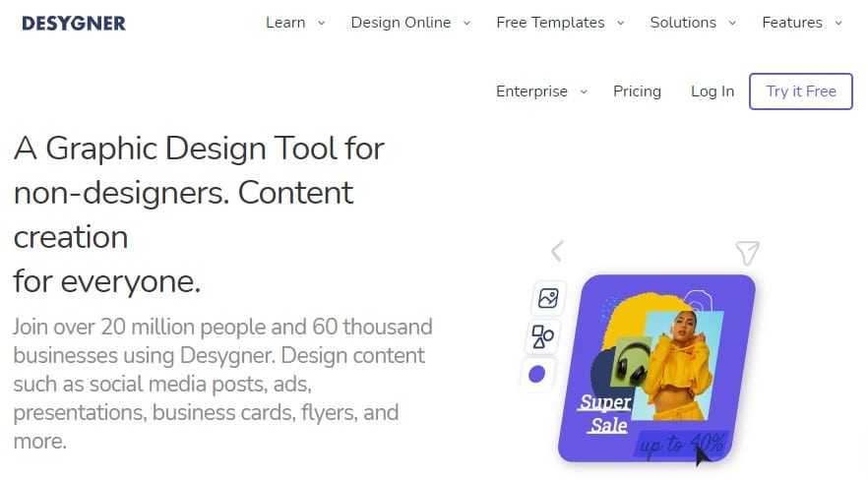Click the Log In link
Viewport: 868px width, 481px height.
(x=713, y=91)
